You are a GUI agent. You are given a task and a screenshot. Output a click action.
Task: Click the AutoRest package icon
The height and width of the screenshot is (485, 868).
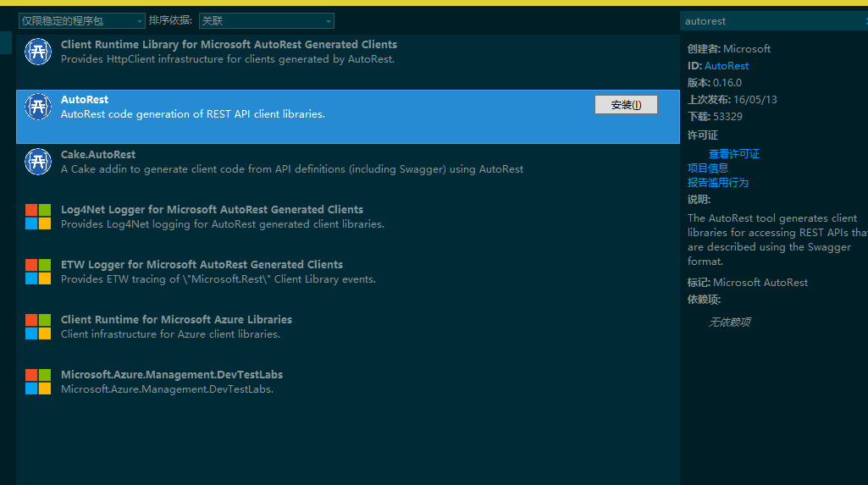click(38, 107)
